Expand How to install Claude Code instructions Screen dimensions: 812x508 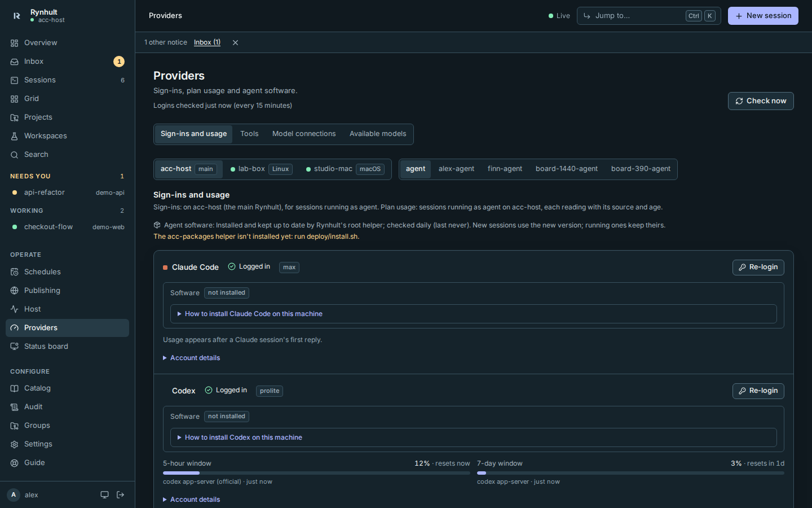pos(474,314)
